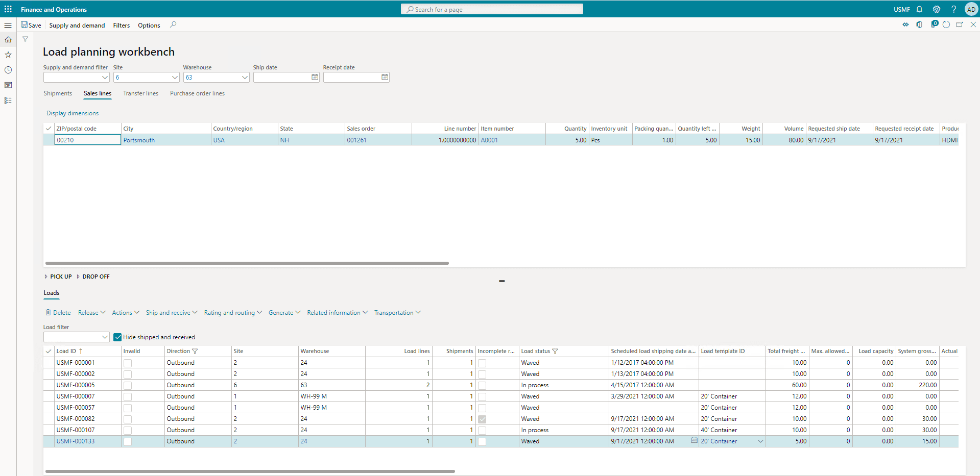Viewport: 980px width, 476px height.
Task: Select all rows in sales lines grid
Action: tap(49, 129)
